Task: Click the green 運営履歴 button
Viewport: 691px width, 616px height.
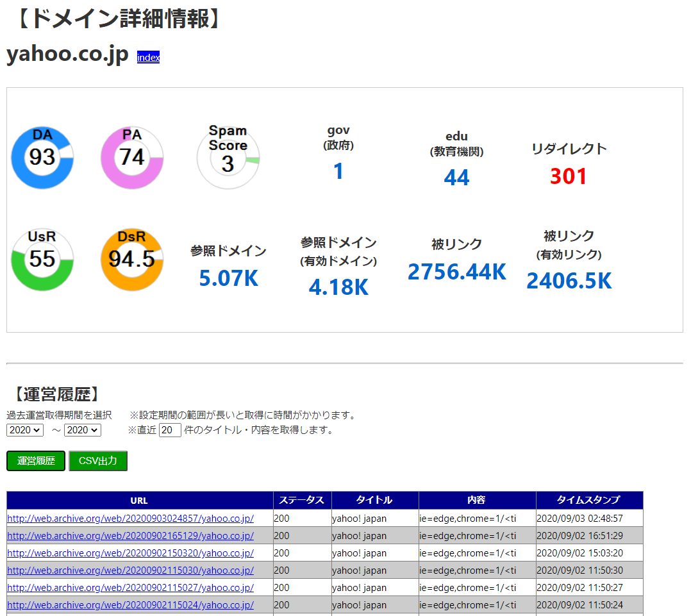Action: coord(36,461)
